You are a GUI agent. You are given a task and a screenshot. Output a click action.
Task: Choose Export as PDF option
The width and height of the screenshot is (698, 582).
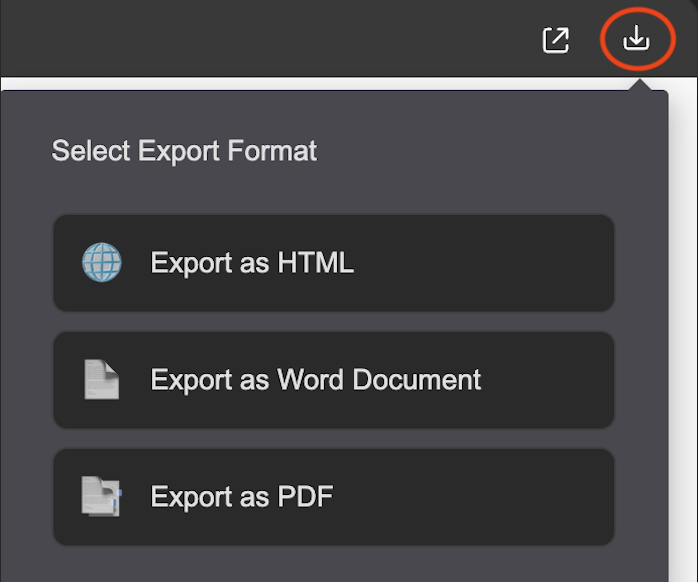click(x=334, y=497)
